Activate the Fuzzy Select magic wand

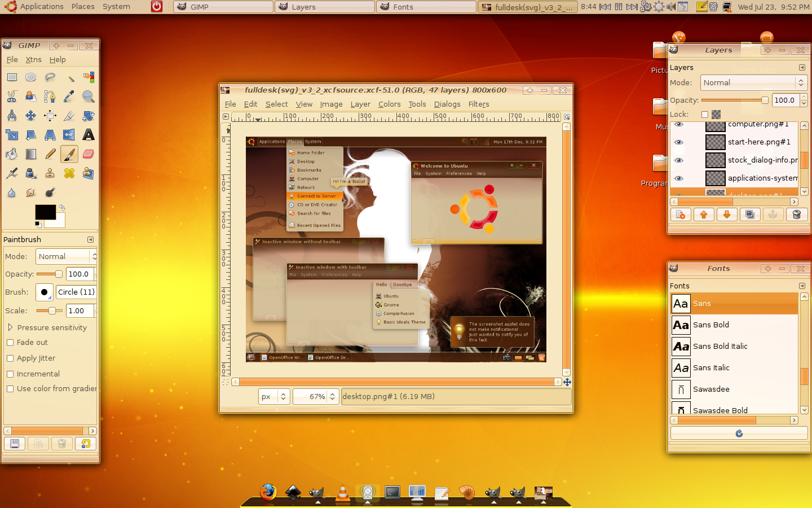[69, 77]
